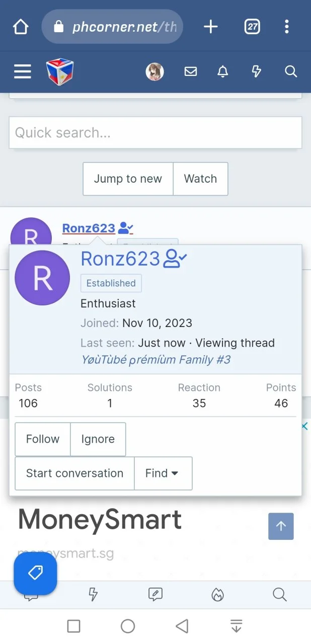
Task: Tap Android recent apps square button
Action: tap(74, 626)
